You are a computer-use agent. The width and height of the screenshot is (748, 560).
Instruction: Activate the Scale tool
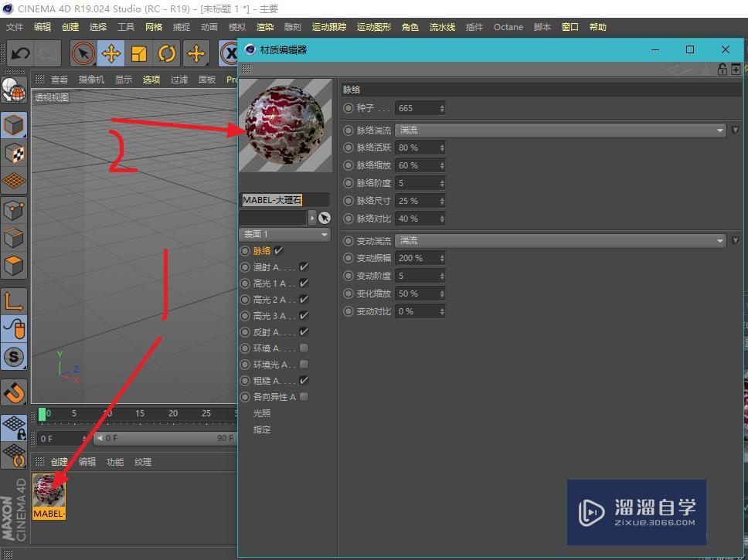pos(139,53)
